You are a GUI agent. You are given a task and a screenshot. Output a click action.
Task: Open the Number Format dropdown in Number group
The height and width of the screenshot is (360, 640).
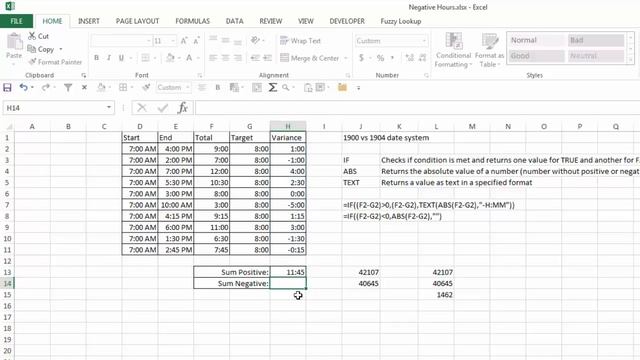(424, 41)
